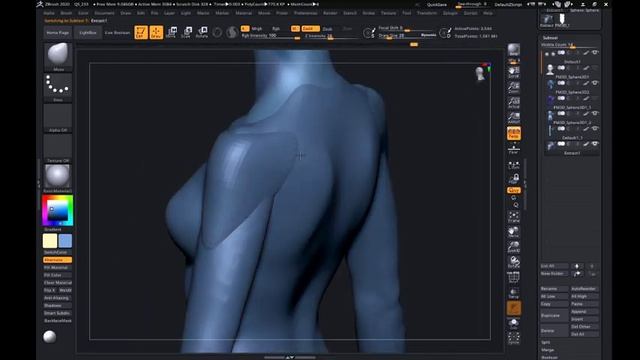Viewport: 640px width, 360px height.
Task: Click the Xpose icon
Action: 514,338
